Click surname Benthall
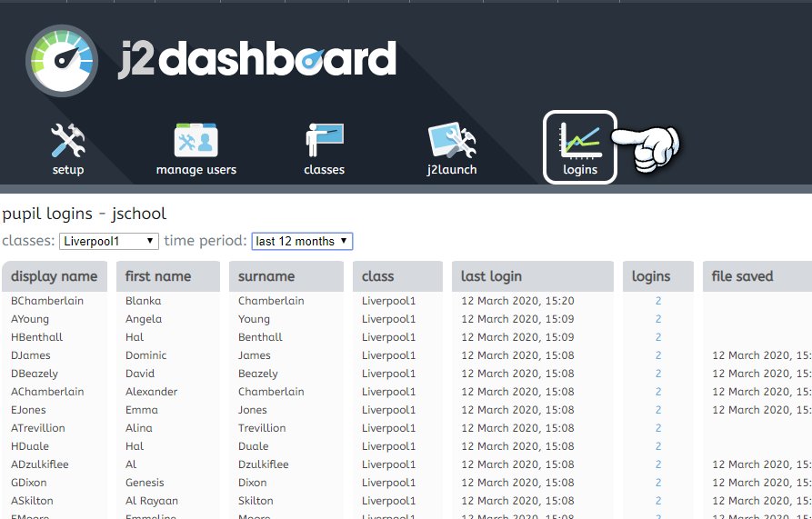The height and width of the screenshot is (519, 812). point(260,337)
